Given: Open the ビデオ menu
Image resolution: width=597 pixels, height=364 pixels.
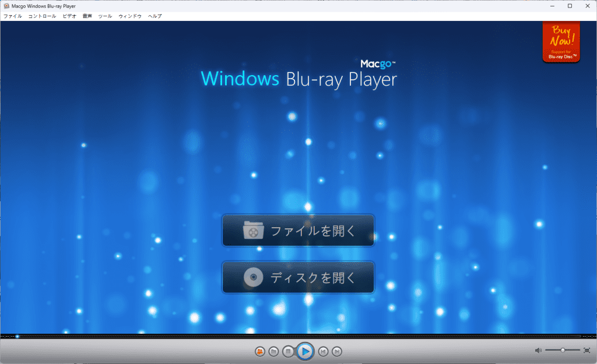Looking at the screenshot, I should tap(69, 16).
